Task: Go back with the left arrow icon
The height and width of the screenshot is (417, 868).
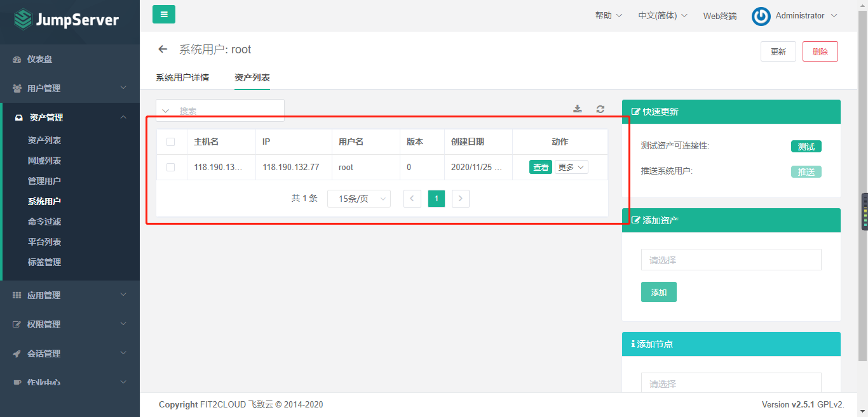Action: pyautogui.click(x=163, y=50)
